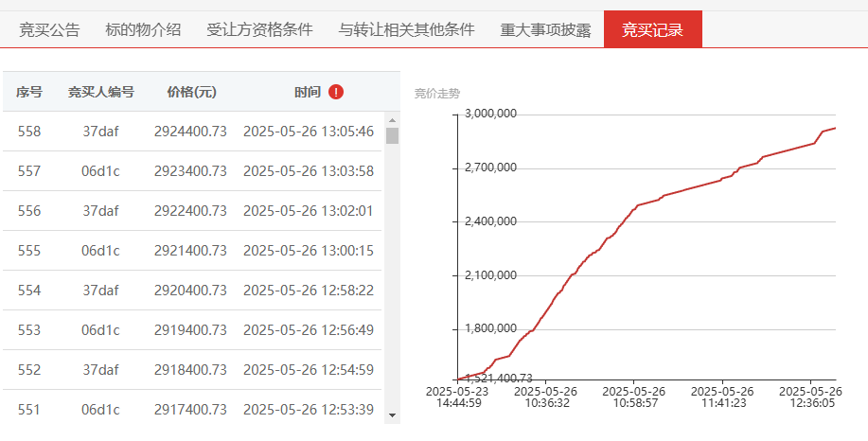The image size is (868, 441).
Task: Click the scrollbar down arrow
Action: [x=393, y=415]
